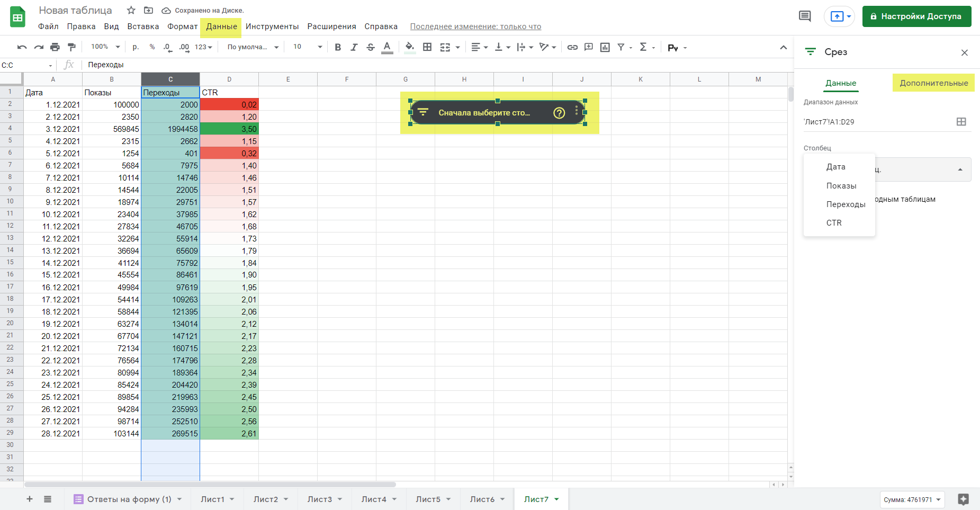Open the name box dropdown arrow
The width and height of the screenshot is (980, 510).
coord(51,66)
